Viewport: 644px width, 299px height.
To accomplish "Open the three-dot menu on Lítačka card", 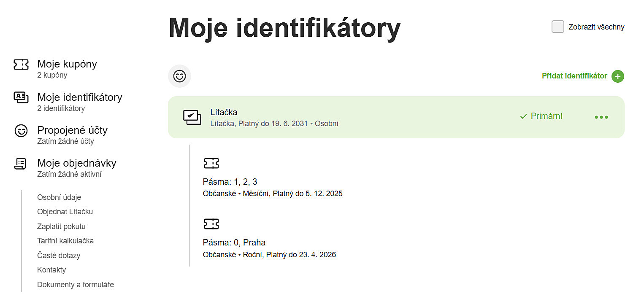I will 601,117.
